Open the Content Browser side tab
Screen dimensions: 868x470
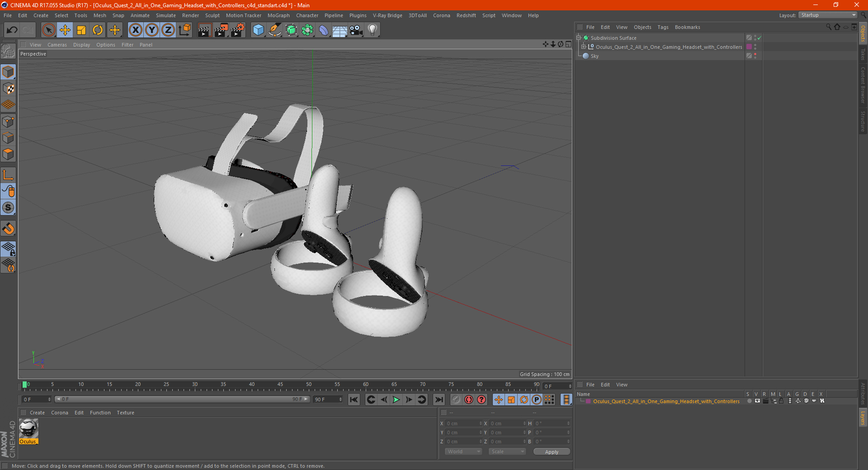tap(863, 85)
